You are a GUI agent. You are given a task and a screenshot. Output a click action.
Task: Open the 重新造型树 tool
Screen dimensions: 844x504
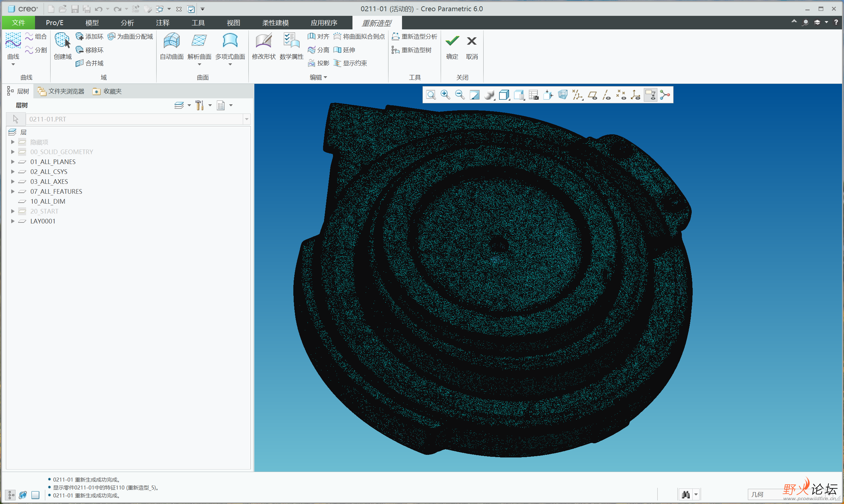[413, 50]
